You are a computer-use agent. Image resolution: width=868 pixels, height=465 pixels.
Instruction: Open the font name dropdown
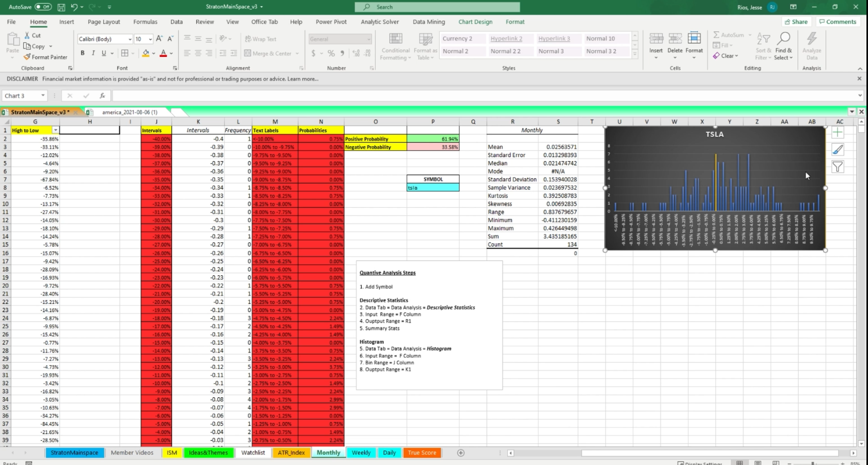pos(130,39)
